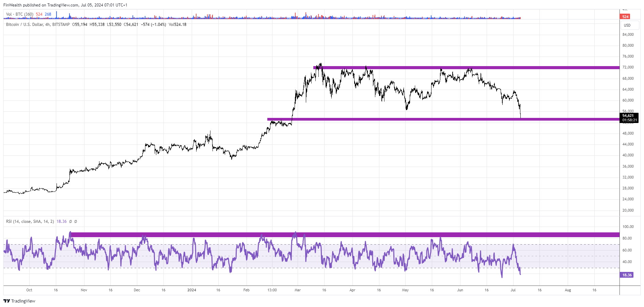The image size is (644, 307).
Task: Click the 20,000 price axis label
Action: pyautogui.click(x=628, y=210)
